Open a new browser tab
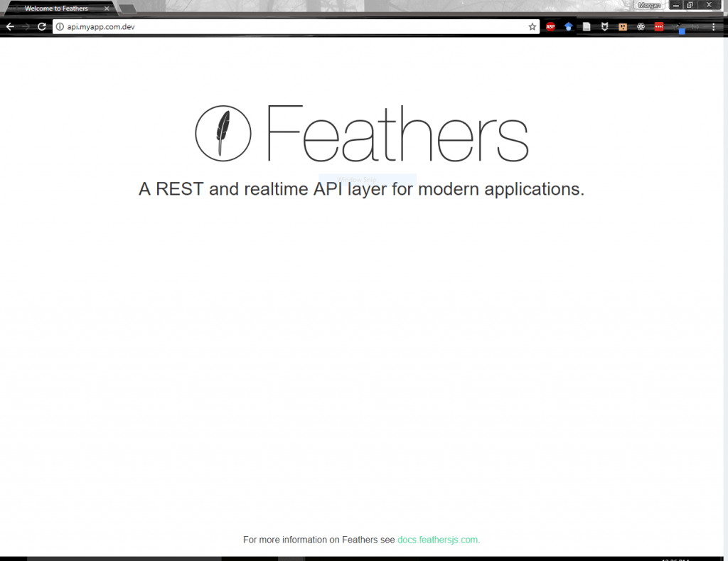Viewport: 728px width, 561px height. pos(127,9)
